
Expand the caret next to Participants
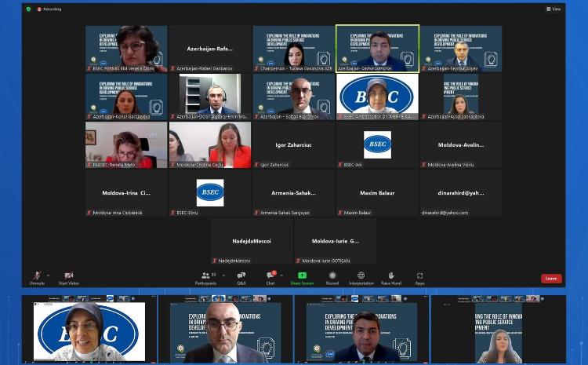point(224,276)
